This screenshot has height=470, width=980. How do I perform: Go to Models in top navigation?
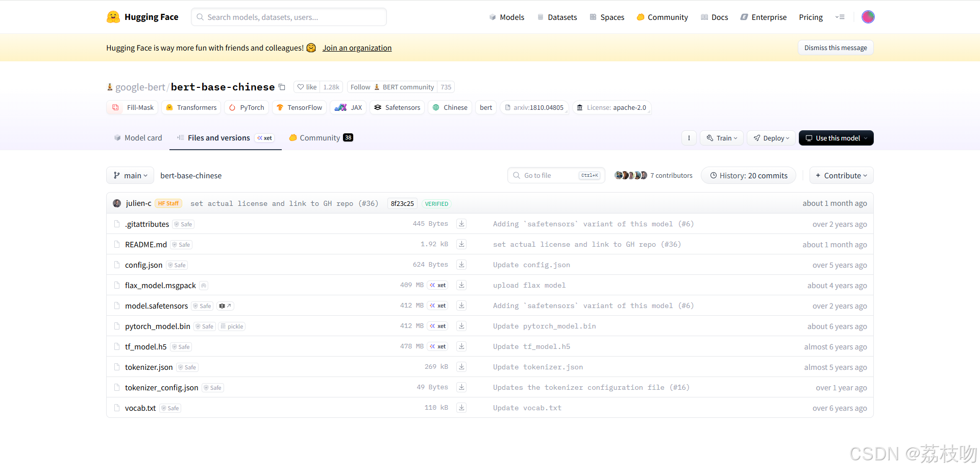[x=507, y=17]
